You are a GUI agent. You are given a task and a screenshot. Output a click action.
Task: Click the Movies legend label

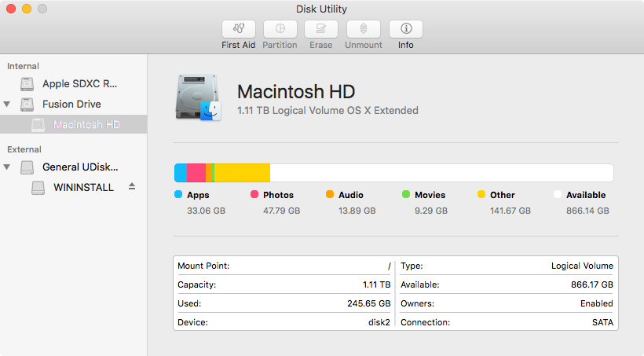430,195
